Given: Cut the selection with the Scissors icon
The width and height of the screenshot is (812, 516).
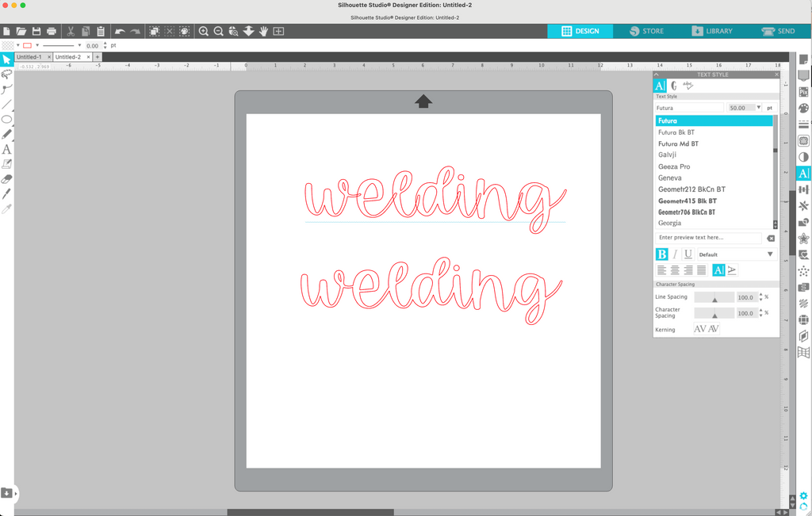Looking at the screenshot, I should click(71, 31).
